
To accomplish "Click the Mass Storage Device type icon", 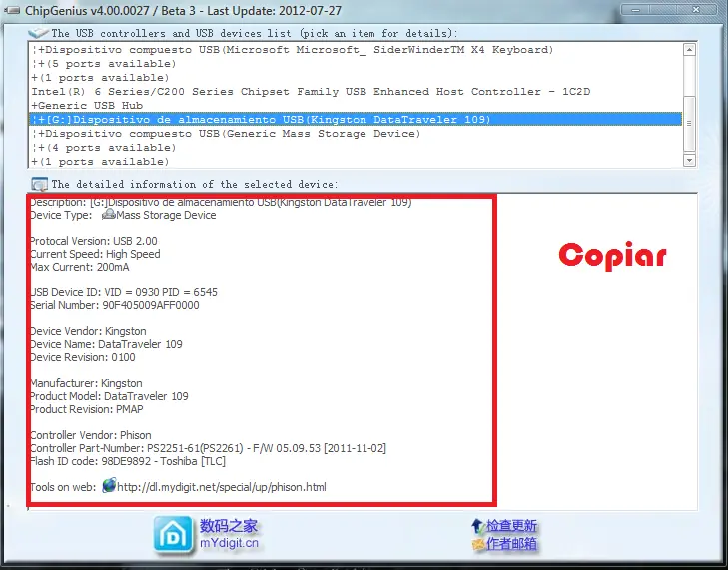I will [x=109, y=214].
